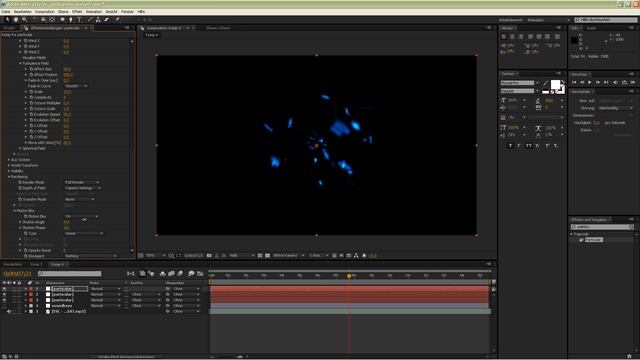Toggle draft 3D icon in timeline
The width and height of the screenshot is (640, 360).
[x=151, y=273]
